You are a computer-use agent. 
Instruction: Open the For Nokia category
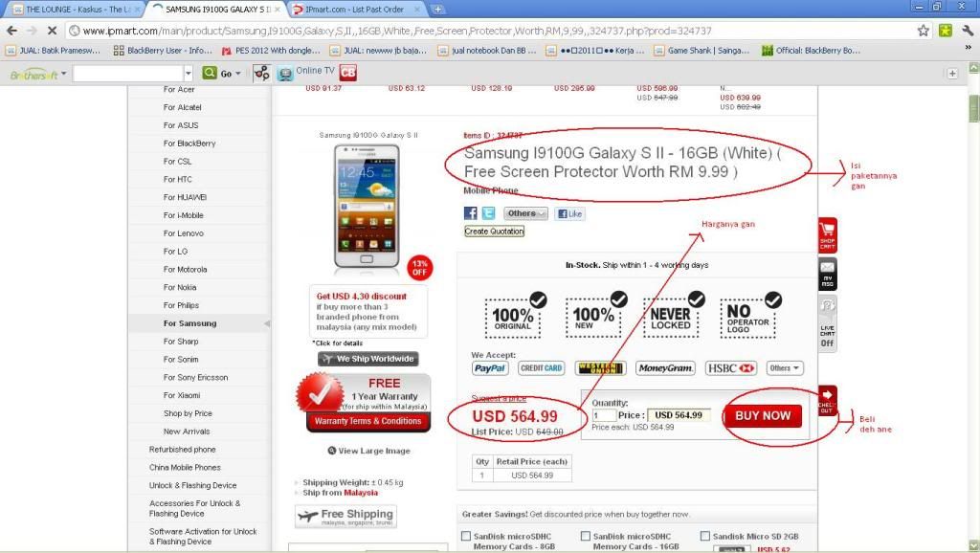[180, 287]
